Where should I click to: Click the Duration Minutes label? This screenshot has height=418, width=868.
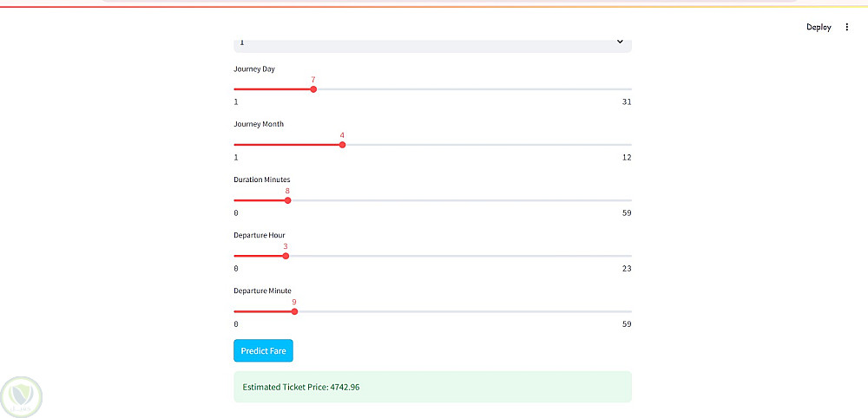pos(262,180)
